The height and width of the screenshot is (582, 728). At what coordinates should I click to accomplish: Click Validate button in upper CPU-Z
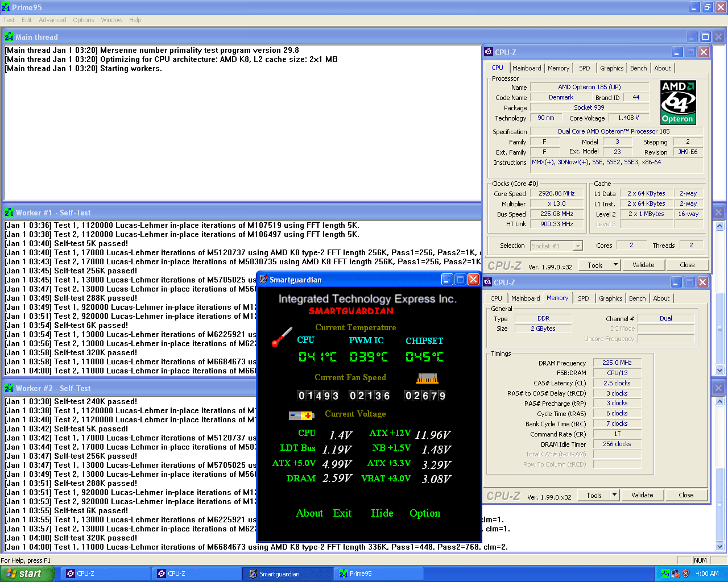click(643, 265)
